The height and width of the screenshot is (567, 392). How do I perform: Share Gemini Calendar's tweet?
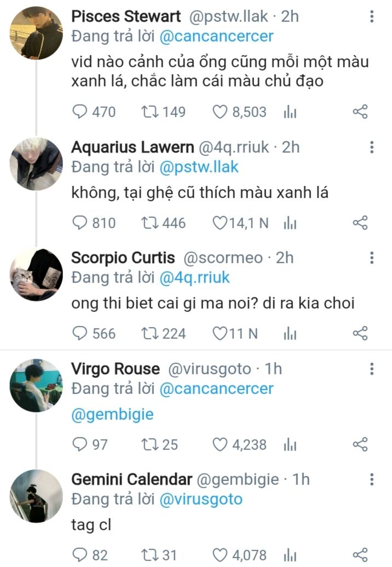(360, 555)
